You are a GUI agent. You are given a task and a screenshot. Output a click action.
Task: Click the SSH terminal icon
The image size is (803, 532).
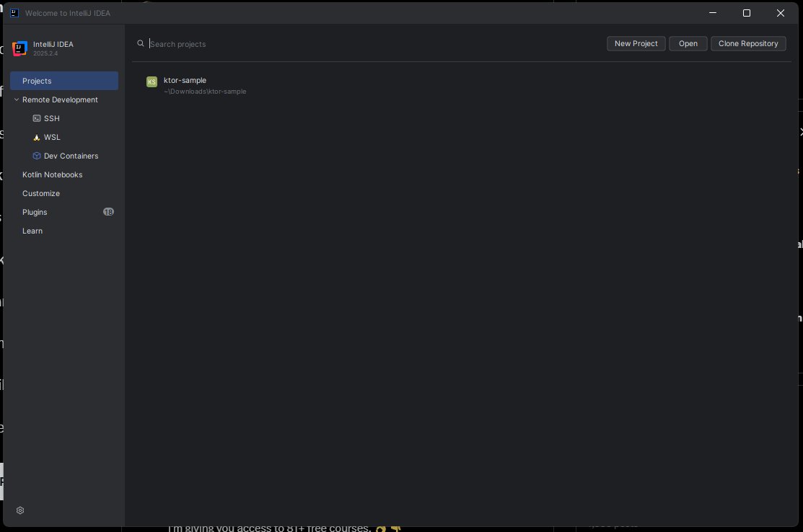click(x=36, y=118)
